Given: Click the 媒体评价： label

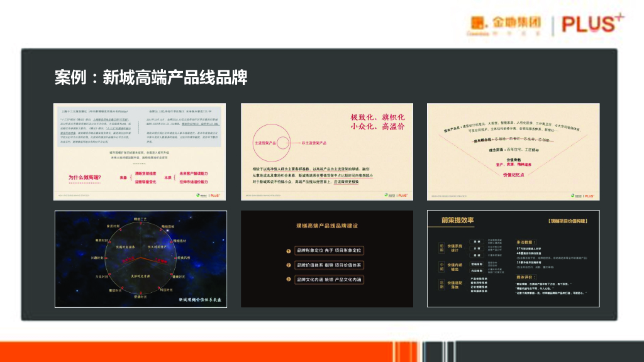Looking at the screenshot, I should coord(526,277).
